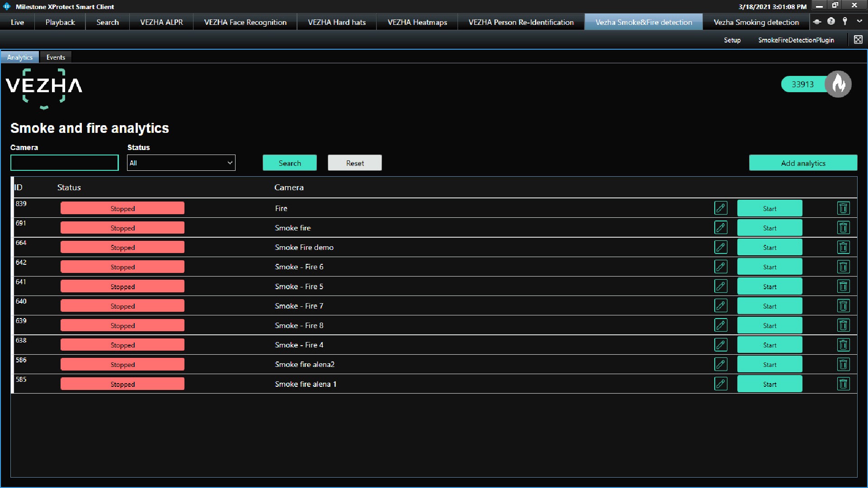Toggle fullscreen view icon near Setup

[858, 40]
